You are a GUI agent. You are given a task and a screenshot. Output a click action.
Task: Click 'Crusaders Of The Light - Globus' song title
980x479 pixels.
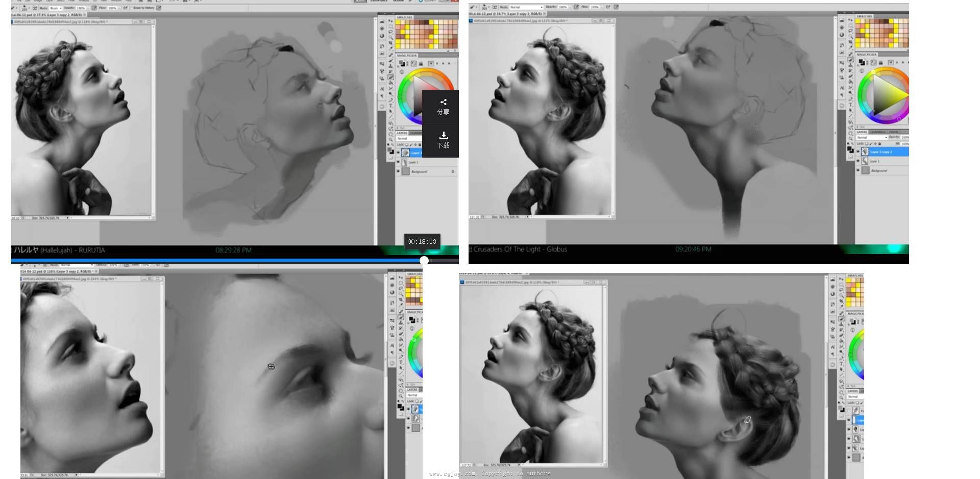520,249
